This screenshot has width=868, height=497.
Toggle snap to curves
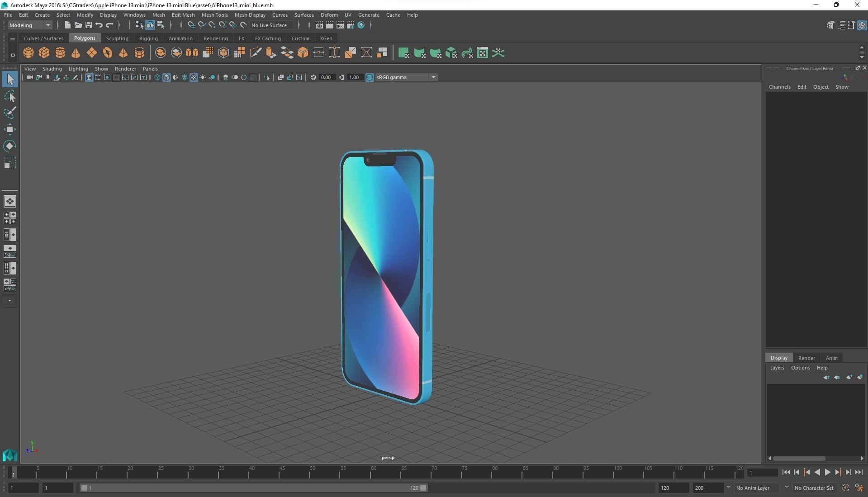(x=202, y=25)
